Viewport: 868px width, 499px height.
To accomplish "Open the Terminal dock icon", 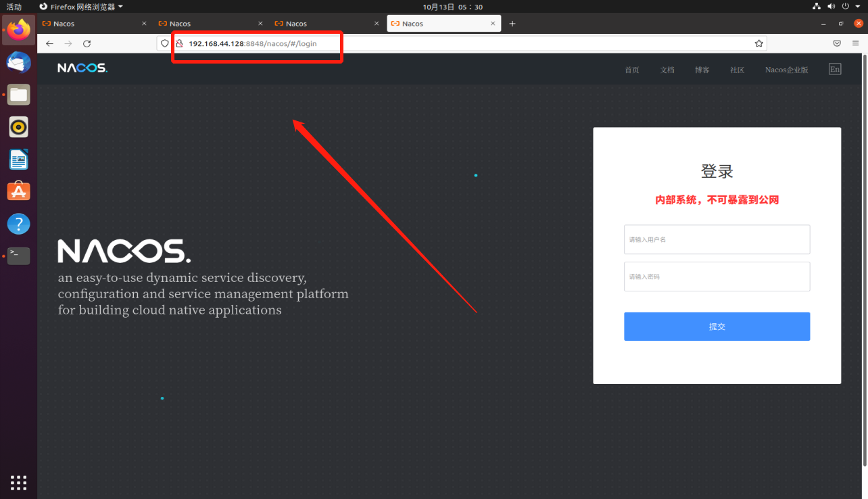I will (x=19, y=256).
